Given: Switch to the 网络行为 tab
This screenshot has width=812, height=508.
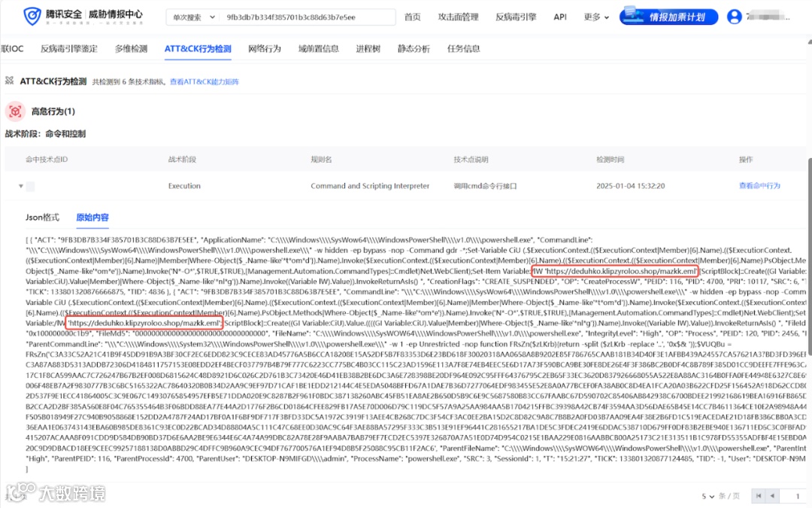Looking at the screenshot, I should pos(264,49).
